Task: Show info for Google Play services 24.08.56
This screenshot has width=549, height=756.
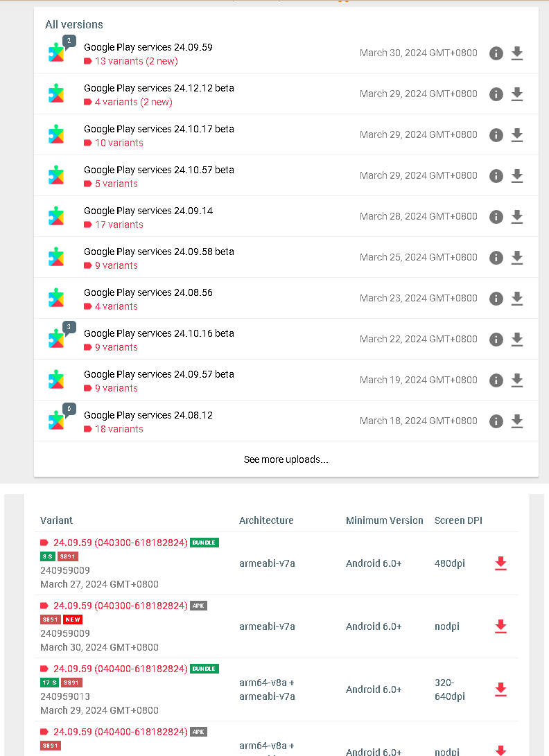Action: (496, 299)
